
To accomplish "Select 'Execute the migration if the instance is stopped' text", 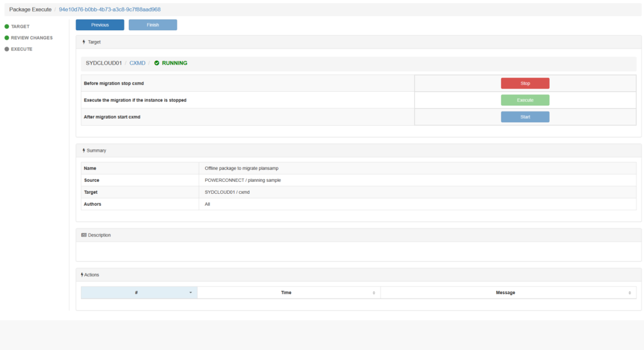I will (135, 100).
